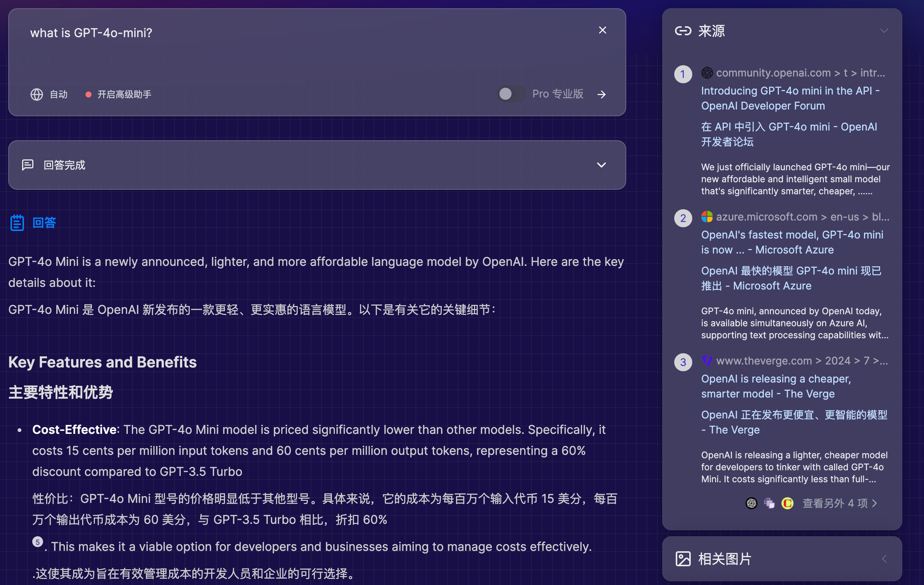The height and width of the screenshot is (585, 924).
Task: Click the 回答 heading label
Action: (44, 222)
